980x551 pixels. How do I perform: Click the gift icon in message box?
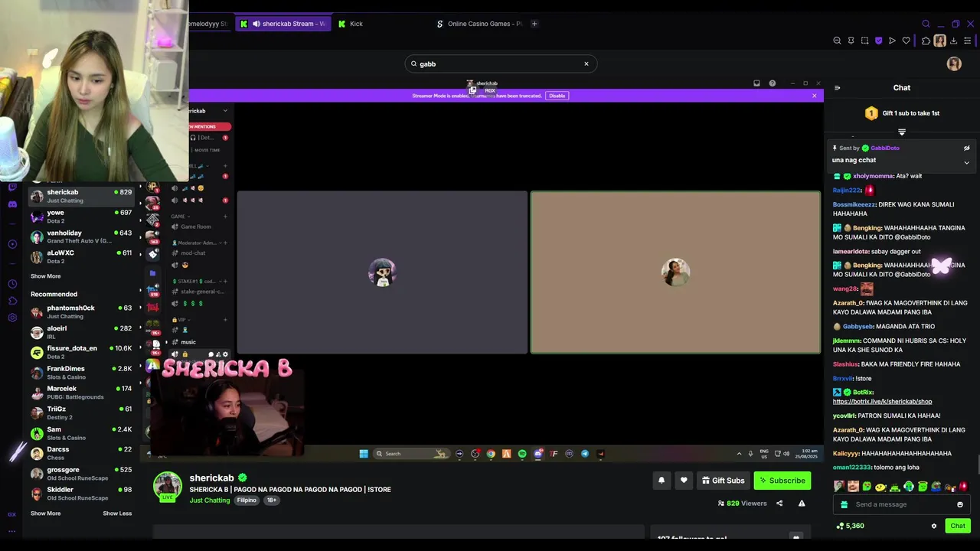tap(844, 504)
